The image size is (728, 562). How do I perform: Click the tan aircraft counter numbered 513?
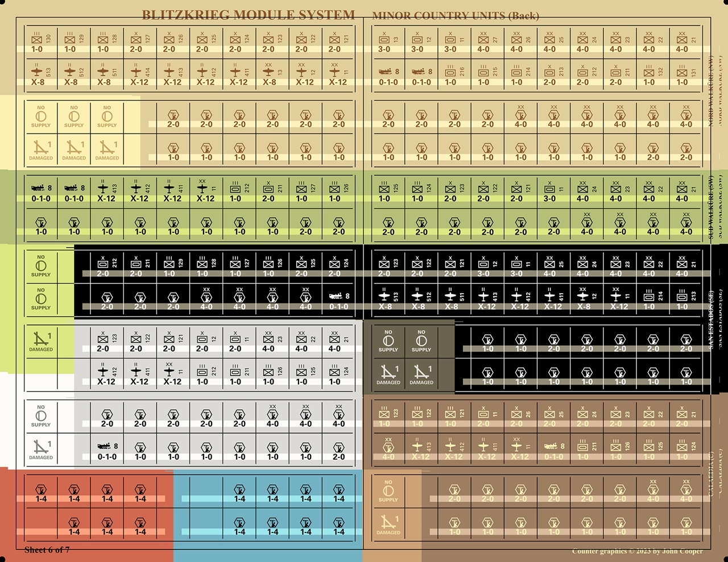click(x=41, y=76)
